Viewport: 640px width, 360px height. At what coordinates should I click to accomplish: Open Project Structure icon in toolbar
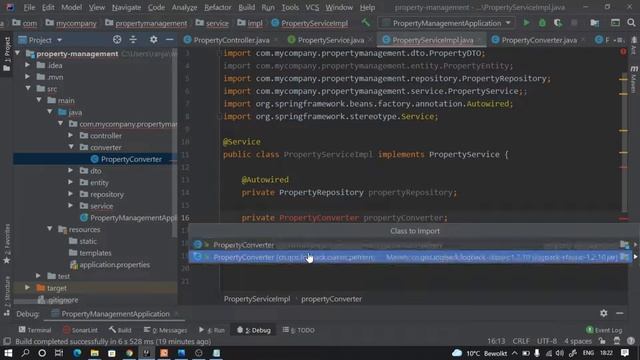pos(595,23)
